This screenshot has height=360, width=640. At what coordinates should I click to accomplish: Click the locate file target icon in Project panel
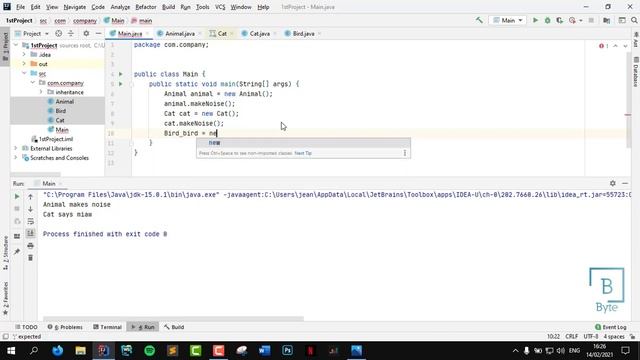pos(58,33)
